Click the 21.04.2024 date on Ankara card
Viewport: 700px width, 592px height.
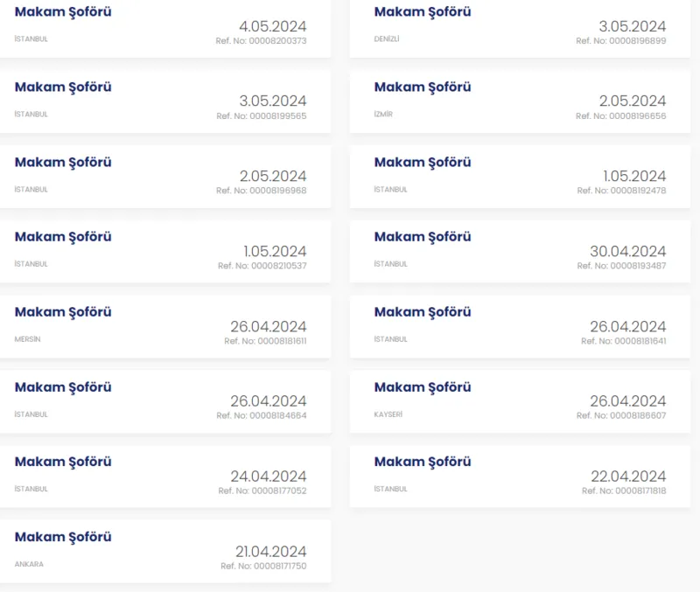tap(270, 551)
